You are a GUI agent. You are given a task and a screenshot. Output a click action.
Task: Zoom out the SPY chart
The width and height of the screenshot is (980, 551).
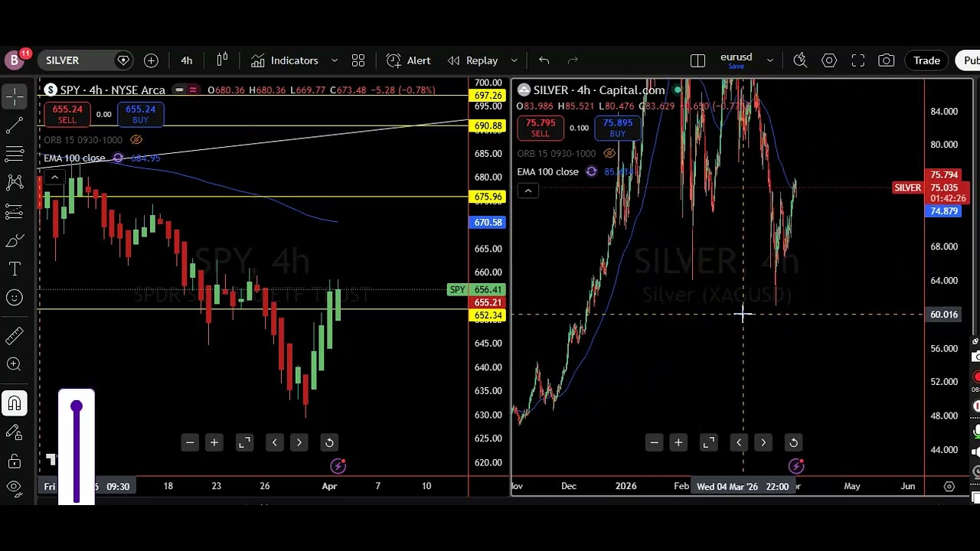click(x=190, y=442)
